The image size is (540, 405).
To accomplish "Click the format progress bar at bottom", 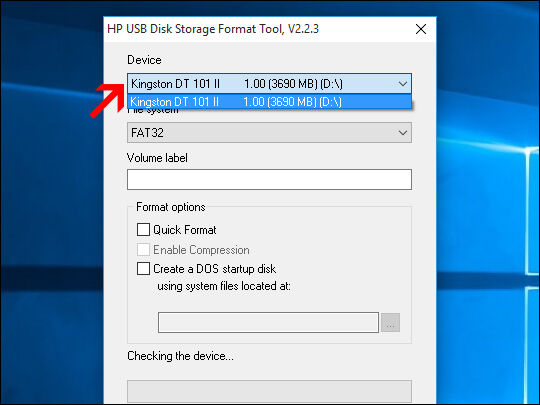I will [x=269, y=391].
